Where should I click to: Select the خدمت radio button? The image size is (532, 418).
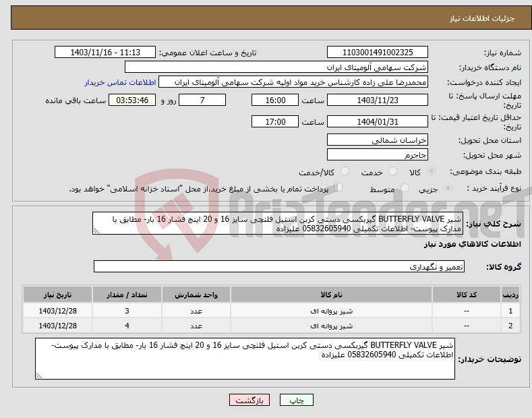392,171
